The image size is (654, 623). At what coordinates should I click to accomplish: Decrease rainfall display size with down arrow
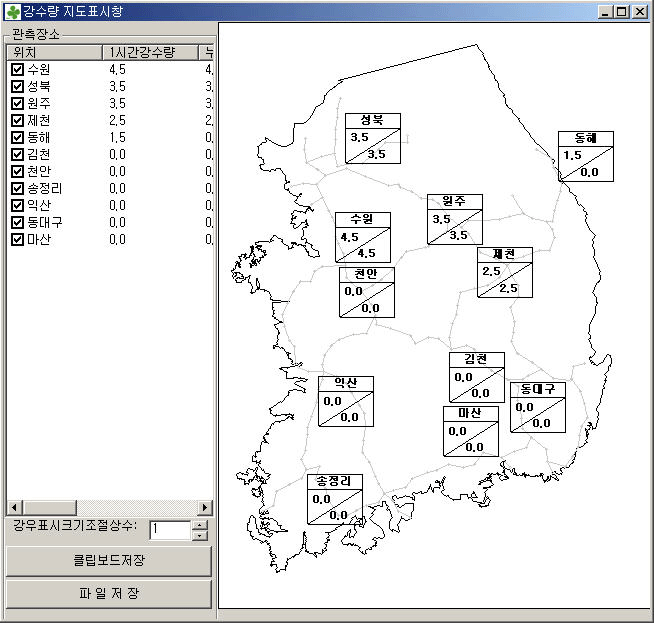[199, 535]
